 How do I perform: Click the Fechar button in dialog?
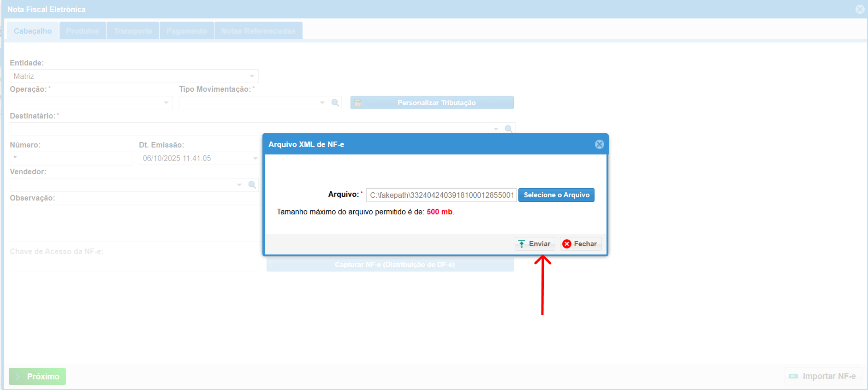[x=580, y=244]
